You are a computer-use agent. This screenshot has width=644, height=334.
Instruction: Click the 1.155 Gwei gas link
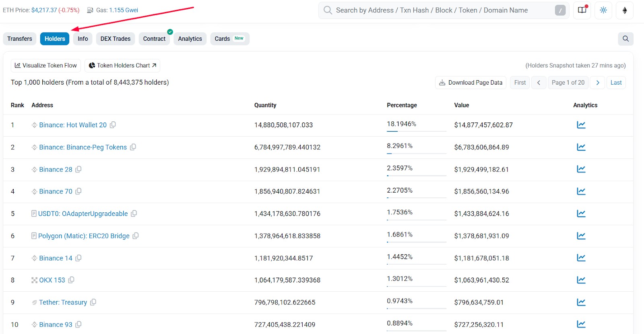click(x=124, y=10)
